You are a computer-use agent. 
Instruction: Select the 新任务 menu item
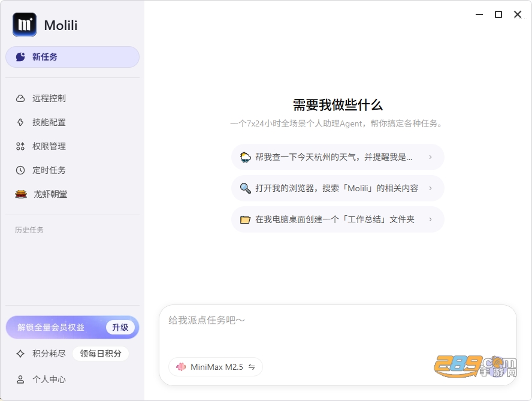tap(72, 57)
